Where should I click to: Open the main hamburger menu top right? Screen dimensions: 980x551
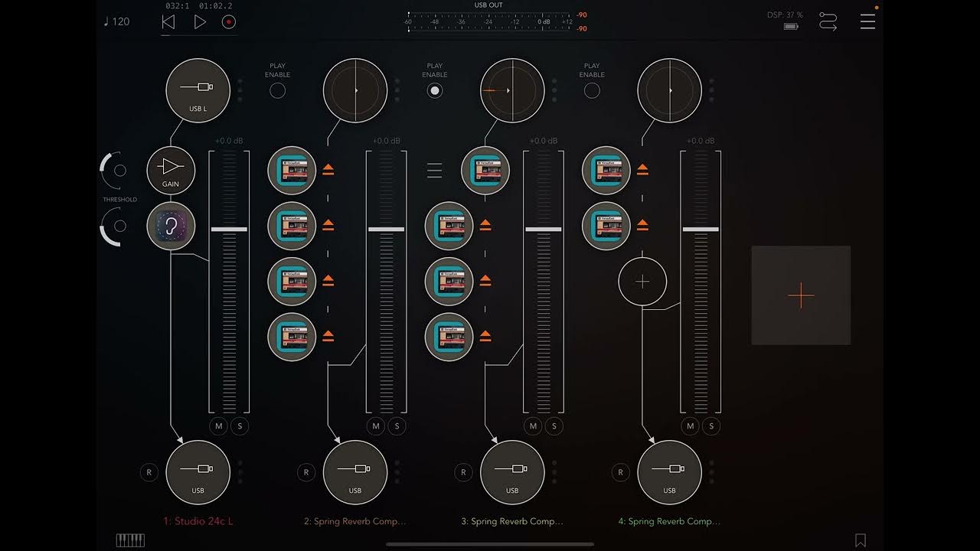click(x=867, y=21)
